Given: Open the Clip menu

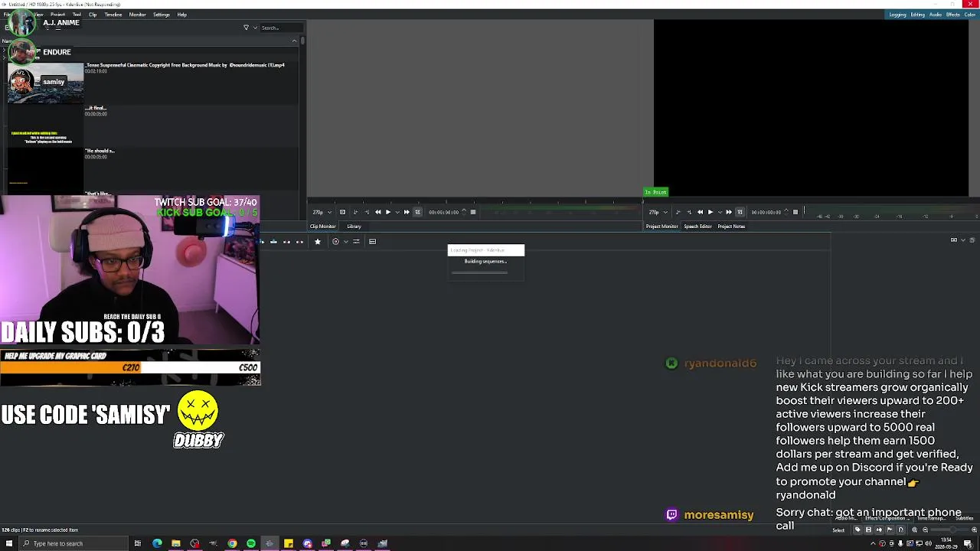Looking at the screenshot, I should click(93, 15).
